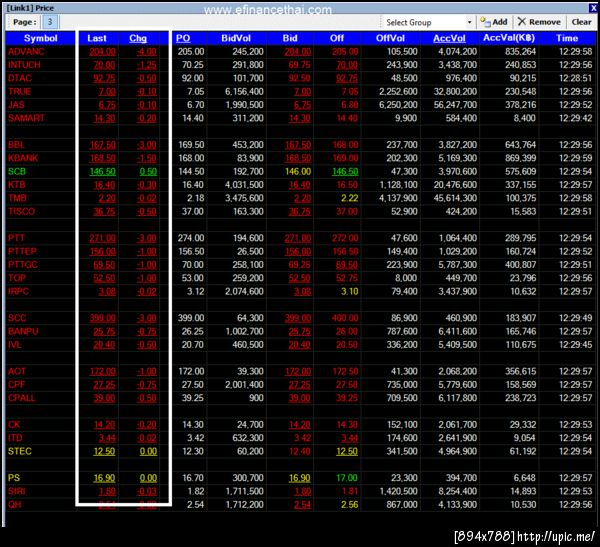Image resolution: width=600 pixels, height=547 pixels.
Task: Click TRUE BidVol value 6,156,400
Action: (244, 91)
